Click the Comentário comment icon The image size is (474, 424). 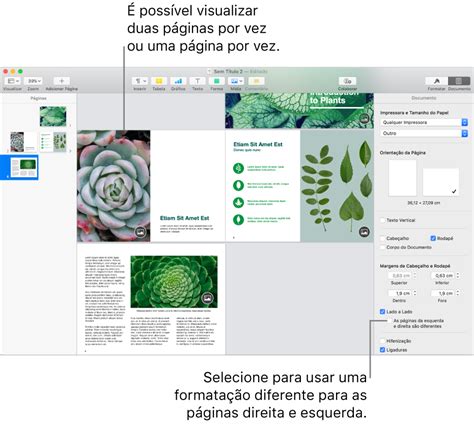[x=256, y=81]
